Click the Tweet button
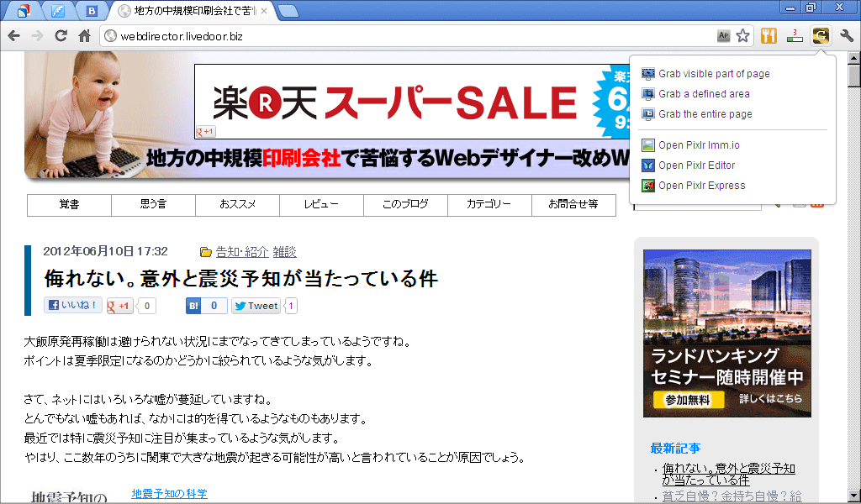 (256, 306)
